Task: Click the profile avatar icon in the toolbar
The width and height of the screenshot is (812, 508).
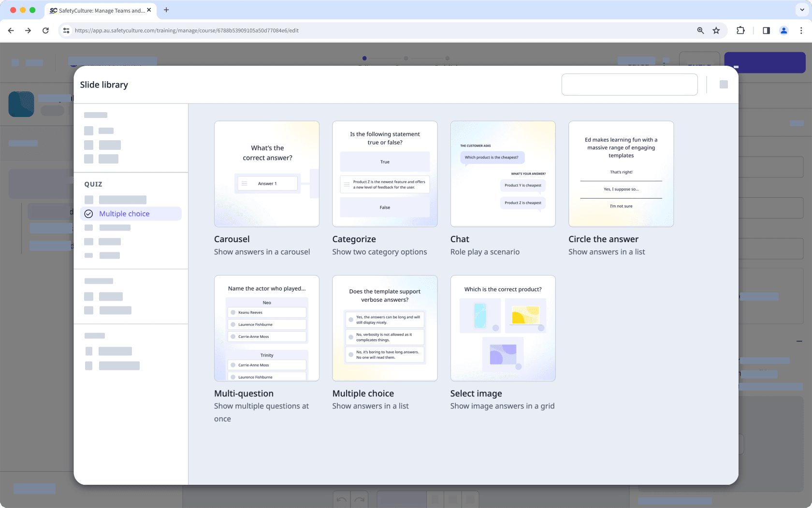Action: 783,30
